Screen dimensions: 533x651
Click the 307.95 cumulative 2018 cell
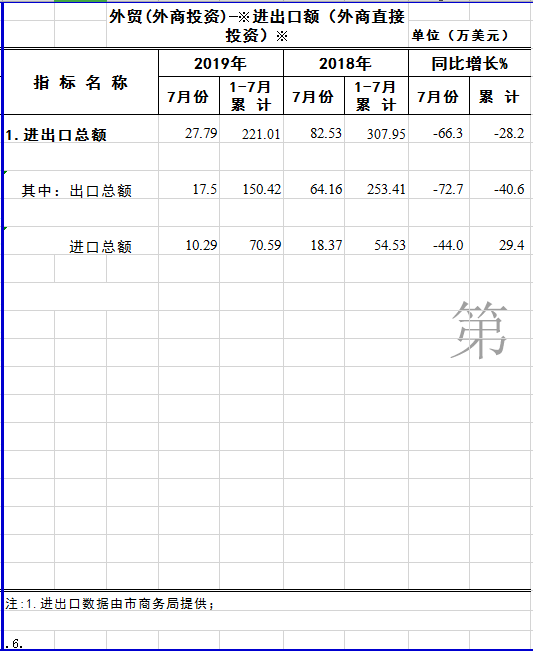(x=376, y=129)
